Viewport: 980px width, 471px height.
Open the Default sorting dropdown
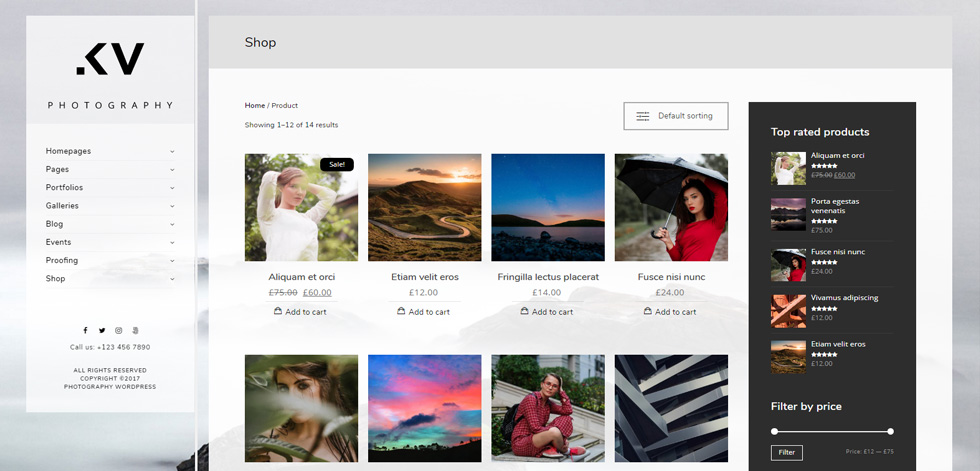tap(676, 116)
